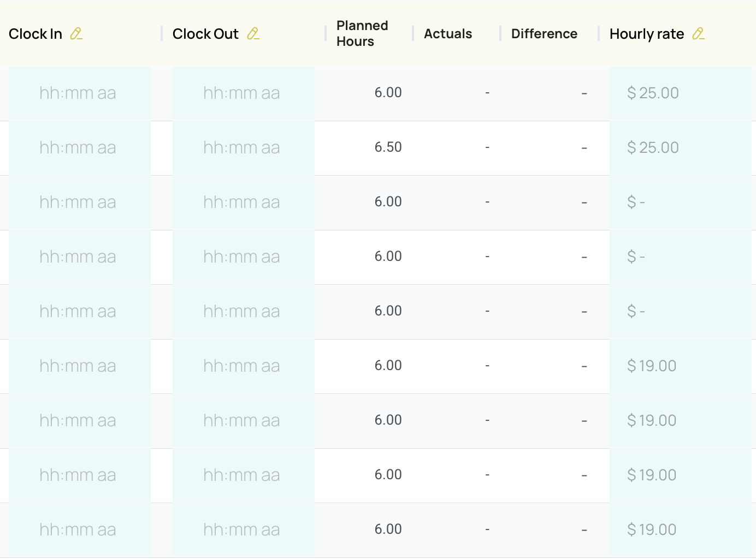Screen dimensions: 756x560
Task: Select the Clock Out field in the first row
Action: [244, 93]
